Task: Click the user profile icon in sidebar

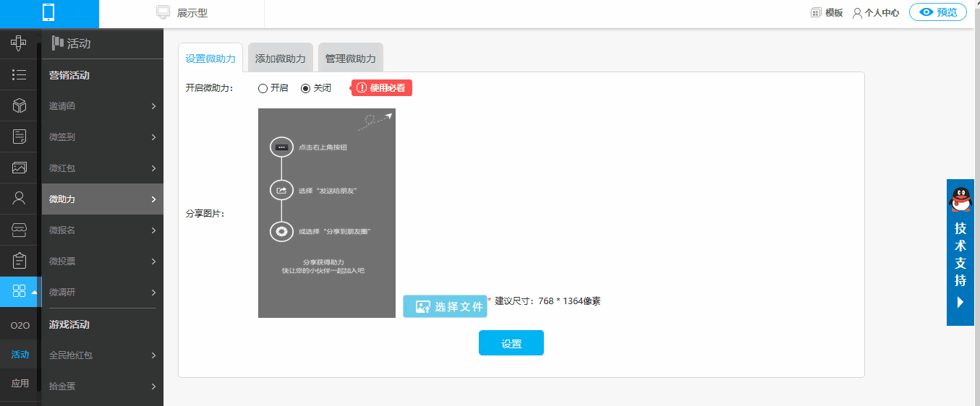Action: tap(20, 198)
